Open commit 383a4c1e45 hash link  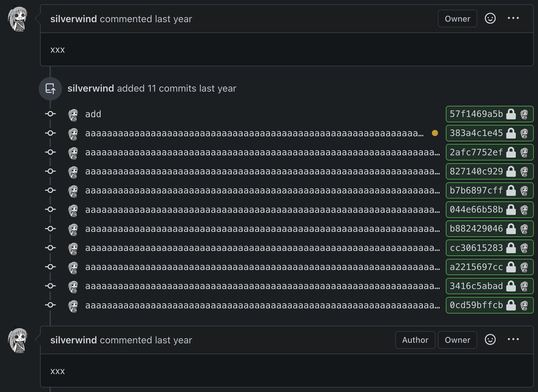click(x=476, y=133)
